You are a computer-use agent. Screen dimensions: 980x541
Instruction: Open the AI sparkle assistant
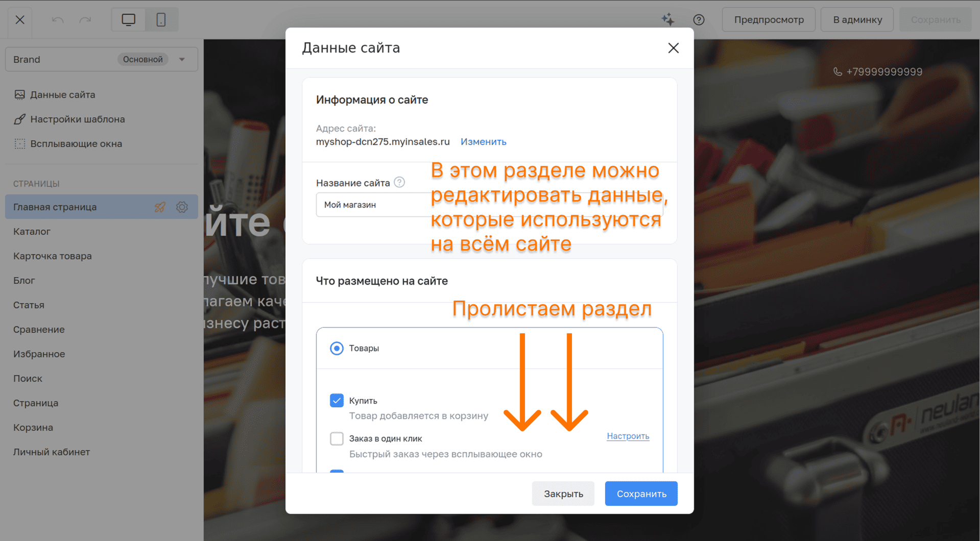pyautogui.click(x=668, y=20)
